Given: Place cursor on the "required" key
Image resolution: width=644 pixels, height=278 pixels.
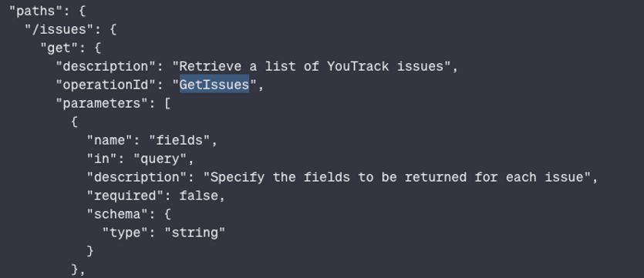Looking at the screenshot, I should 125,196.
